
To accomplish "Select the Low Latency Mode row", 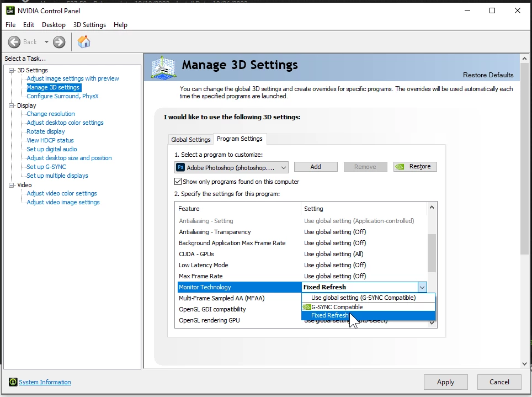I will (302, 265).
